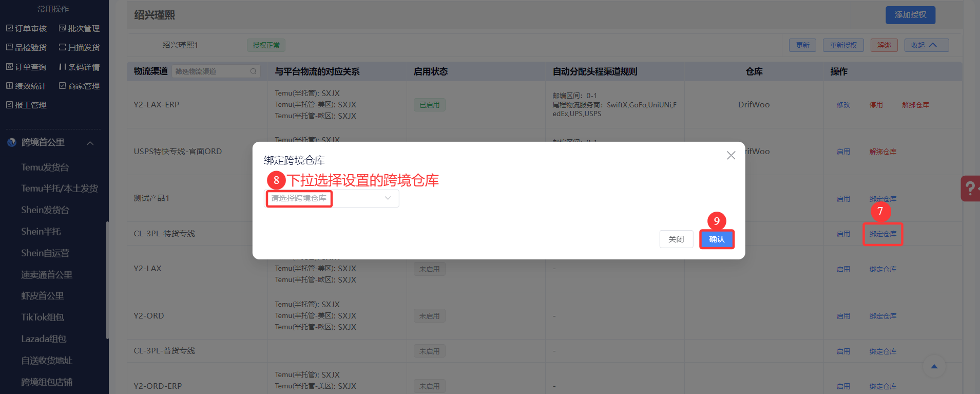Click the globe icon next to 跨境首公里
980x394 pixels.
pos(12,142)
